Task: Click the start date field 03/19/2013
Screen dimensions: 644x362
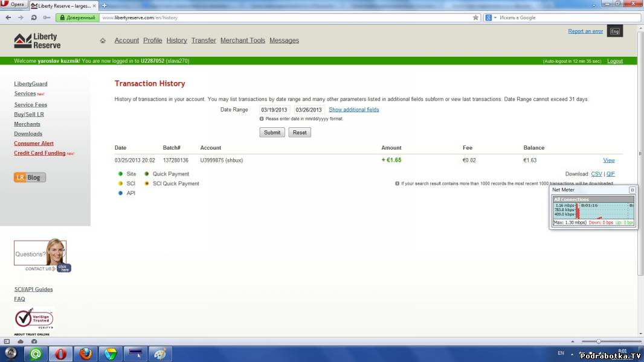Action: coord(274,110)
